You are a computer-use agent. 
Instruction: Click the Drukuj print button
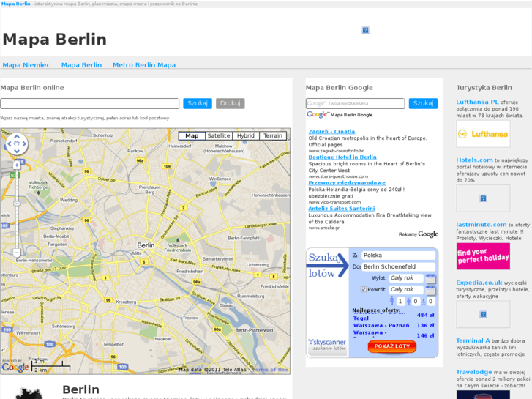[x=231, y=103]
